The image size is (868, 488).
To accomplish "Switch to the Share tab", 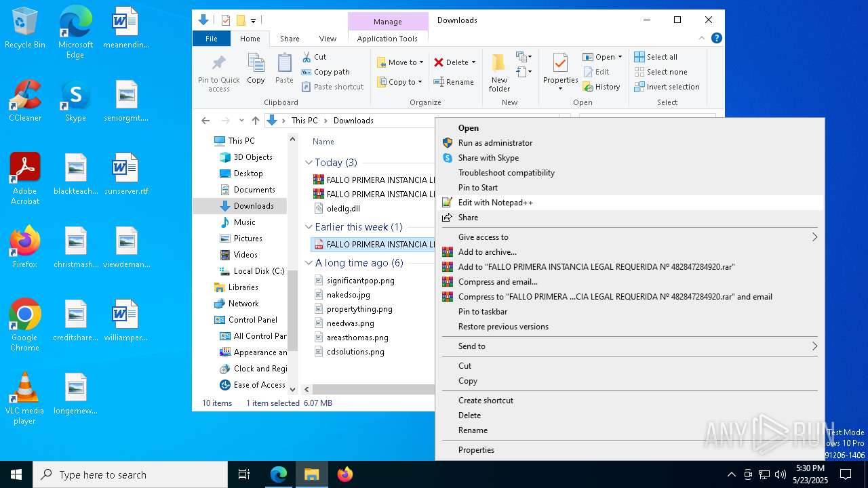I will (x=290, y=39).
